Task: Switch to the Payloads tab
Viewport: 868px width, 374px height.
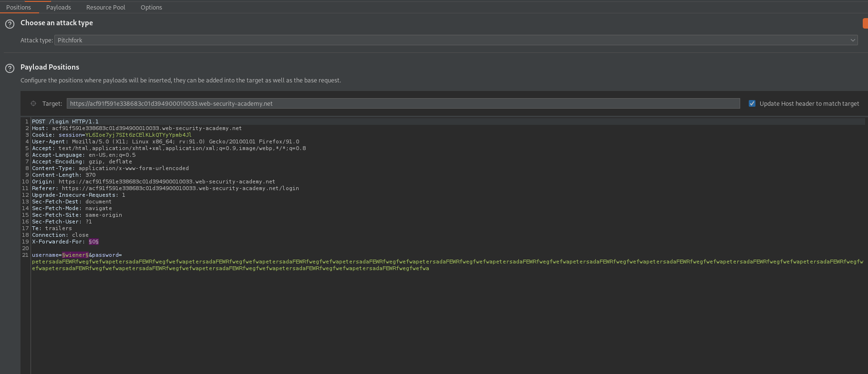Action: (59, 7)
